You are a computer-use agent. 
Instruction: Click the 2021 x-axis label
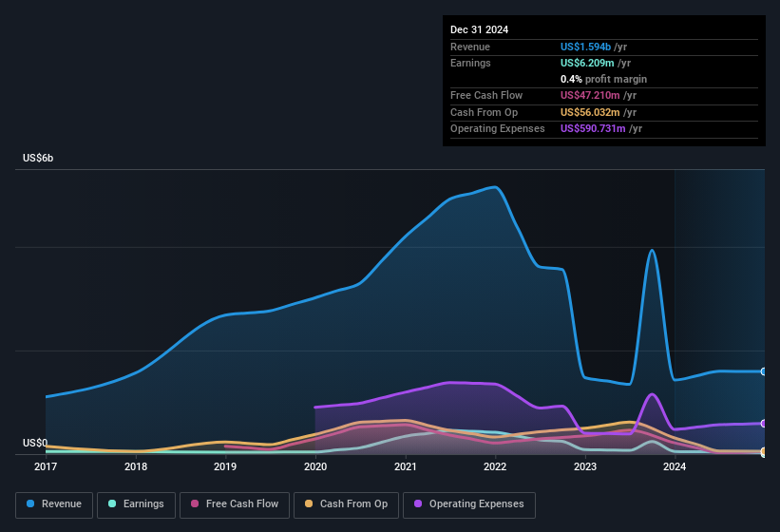[x=406, y=466]
